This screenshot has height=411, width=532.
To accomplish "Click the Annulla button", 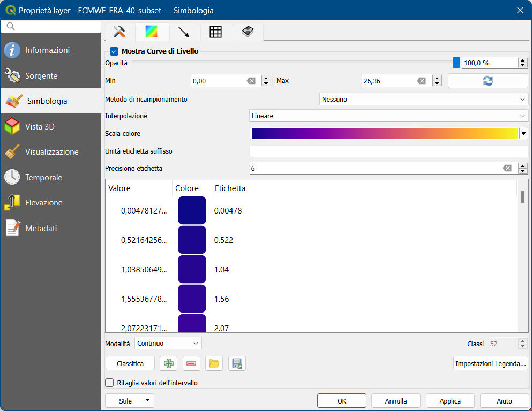I will (x=396, y=401).
